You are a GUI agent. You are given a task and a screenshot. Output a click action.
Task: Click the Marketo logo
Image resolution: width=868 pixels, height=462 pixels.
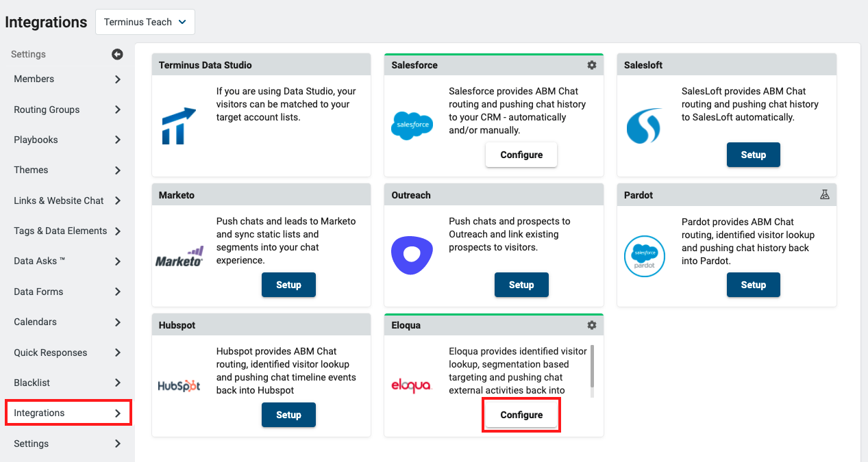(x=179, y=257)
